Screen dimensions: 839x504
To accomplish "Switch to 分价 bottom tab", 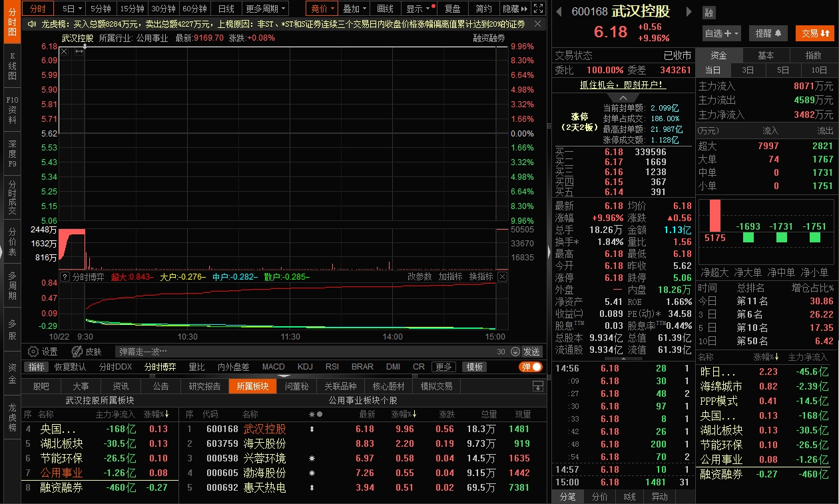I will (599, 497).
